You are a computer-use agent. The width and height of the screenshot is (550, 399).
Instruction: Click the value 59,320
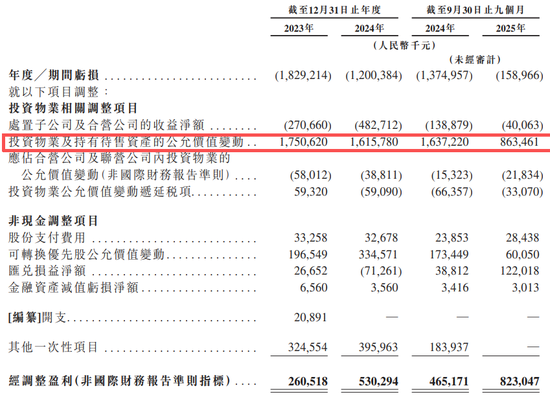pos(311,192)
